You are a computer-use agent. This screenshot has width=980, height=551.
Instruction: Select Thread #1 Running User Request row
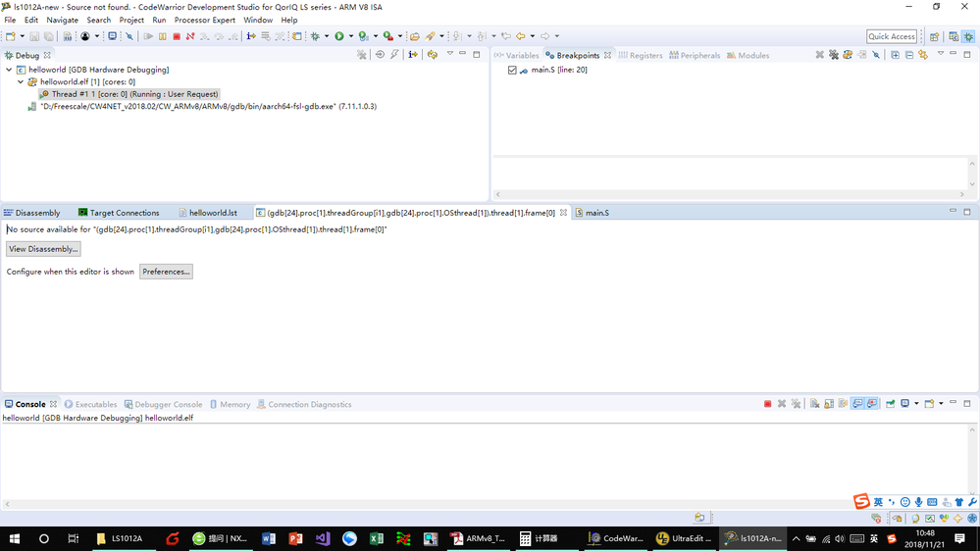point(129,94)
